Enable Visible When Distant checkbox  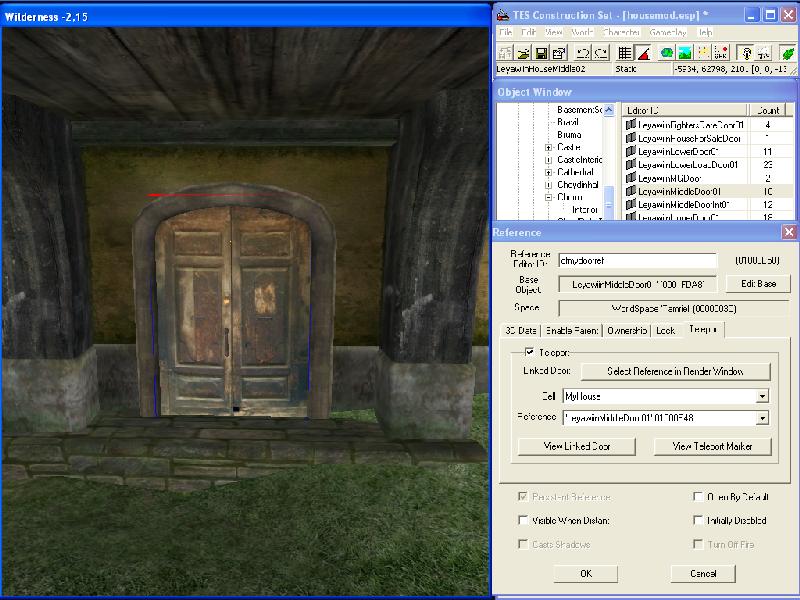coord(522,520)
